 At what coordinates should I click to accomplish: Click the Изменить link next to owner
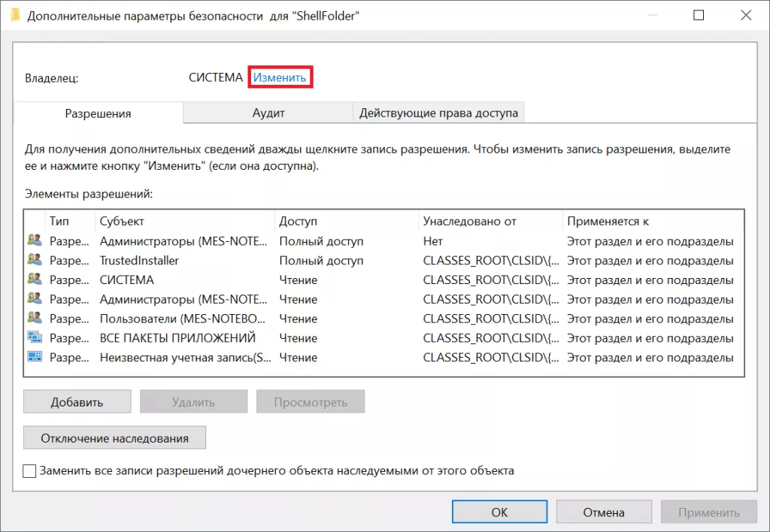[x=280, y=77]
